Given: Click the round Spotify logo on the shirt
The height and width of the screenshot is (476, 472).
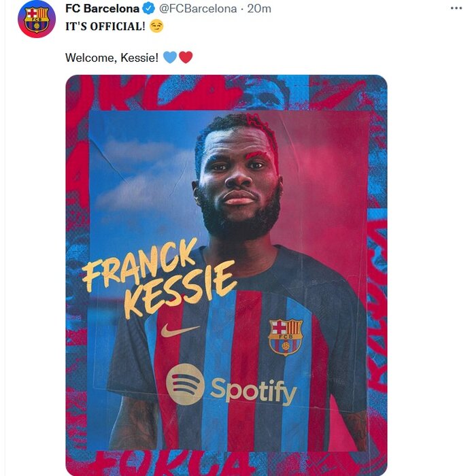Looking at the screenshot, I should pyautogui.click(x=185, y=384).
